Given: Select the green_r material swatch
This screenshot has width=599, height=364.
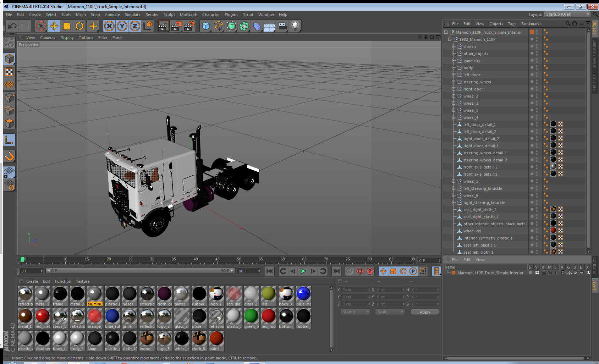Looking at the screenshot, I should click(x=251, y=319).
